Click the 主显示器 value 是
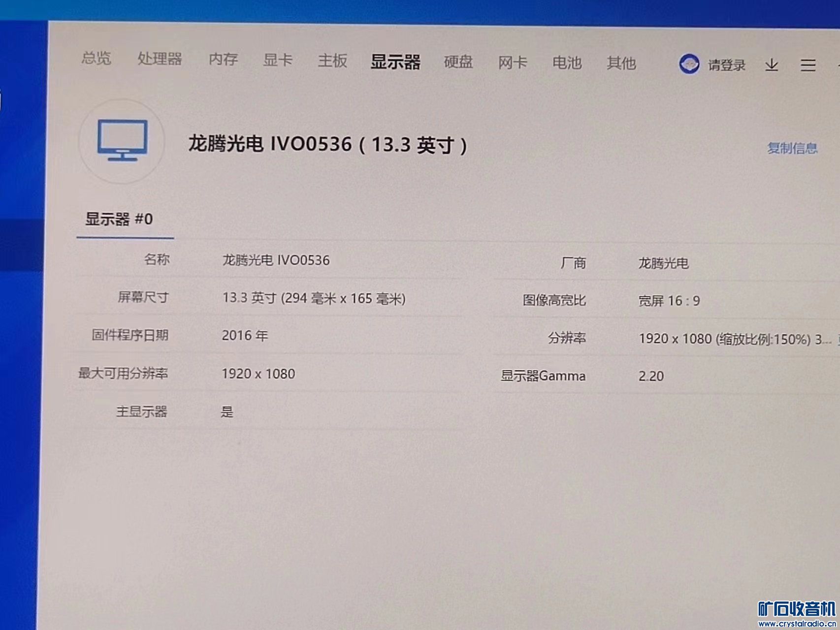 227,411
